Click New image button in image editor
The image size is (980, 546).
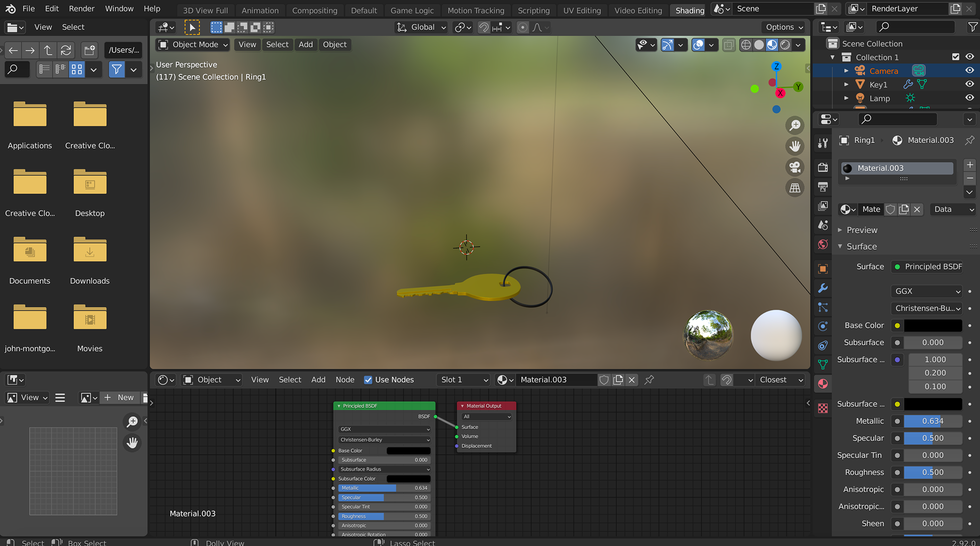pyautogui.click(x=120, y=397)
